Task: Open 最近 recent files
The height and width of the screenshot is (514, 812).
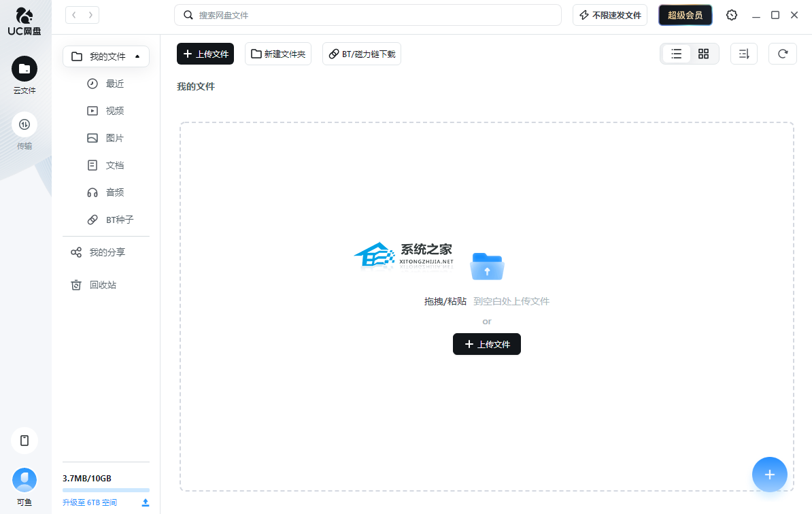Action: coord(106,84)
